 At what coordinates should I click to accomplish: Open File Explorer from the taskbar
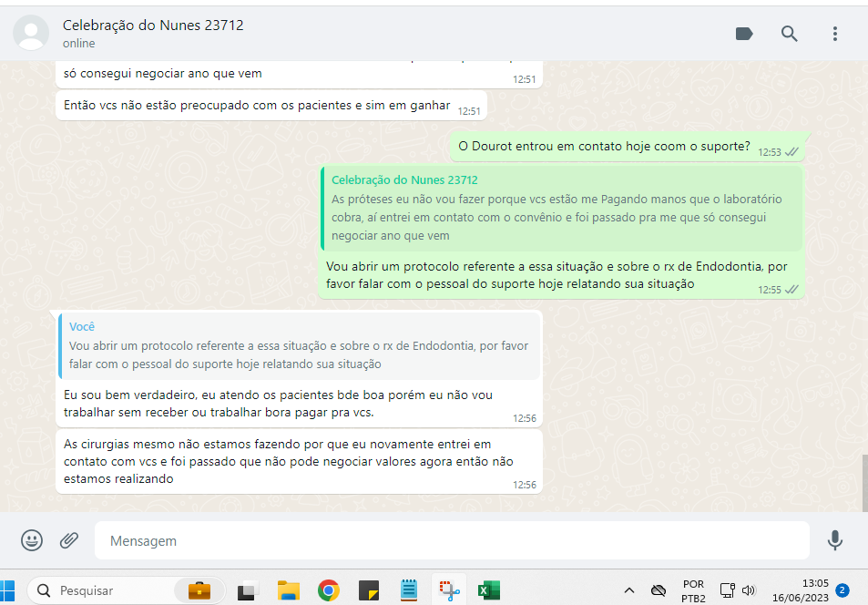pos(289,590)
